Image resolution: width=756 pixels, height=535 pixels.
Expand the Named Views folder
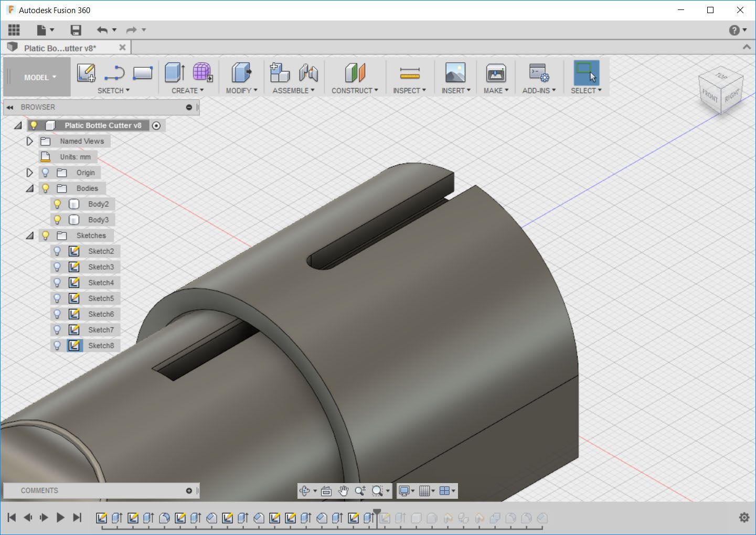tap(29, 141)
